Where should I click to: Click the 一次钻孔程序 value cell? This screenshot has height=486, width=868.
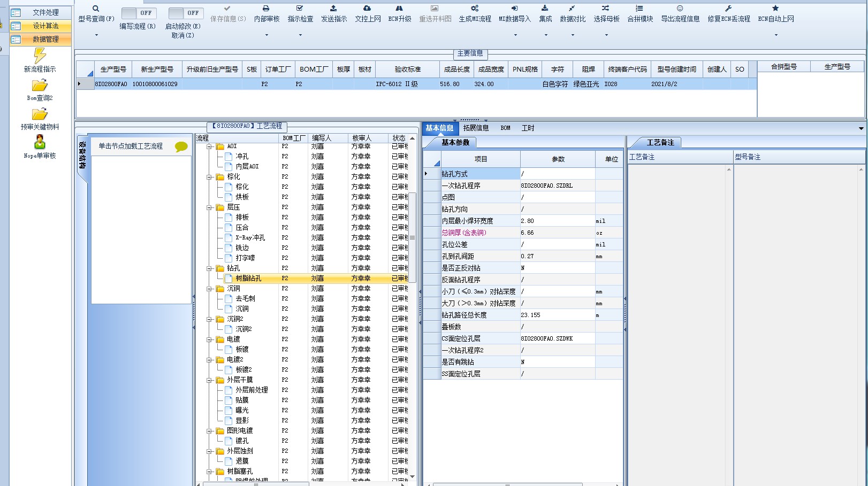pyautogui.click(x=557, y=186)
